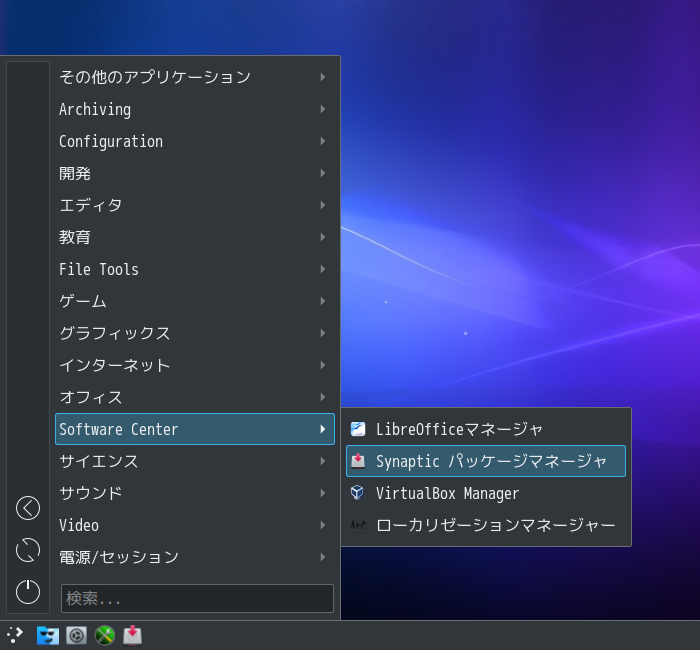Launch Synaptic パッケージマネージャ

486,461
